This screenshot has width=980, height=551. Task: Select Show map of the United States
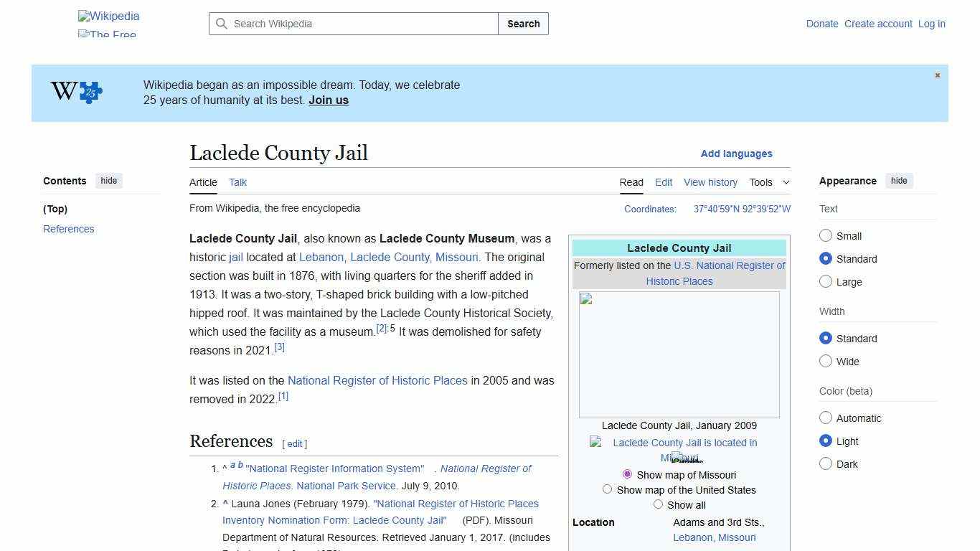(608, 489)
